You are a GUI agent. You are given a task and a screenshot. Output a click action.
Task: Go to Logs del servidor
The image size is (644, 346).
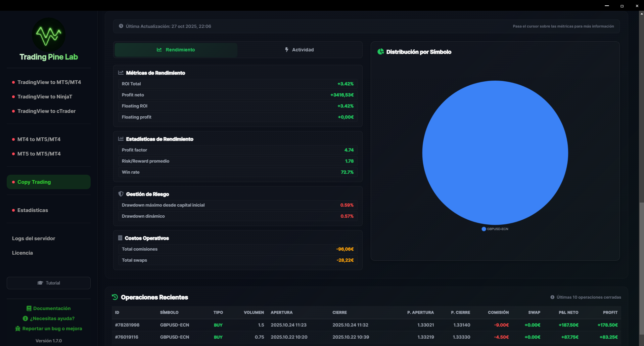click(x=34, y=239)
